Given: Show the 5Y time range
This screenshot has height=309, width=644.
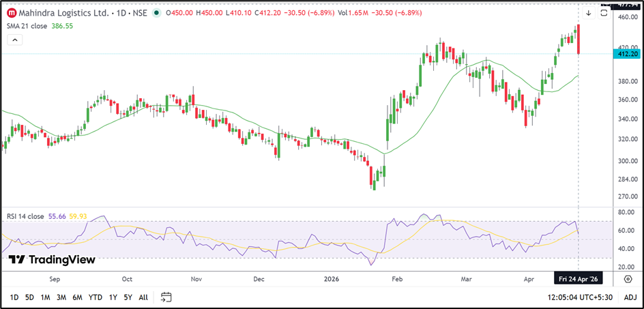Looking at the screenshot, I should click(127, 297).
